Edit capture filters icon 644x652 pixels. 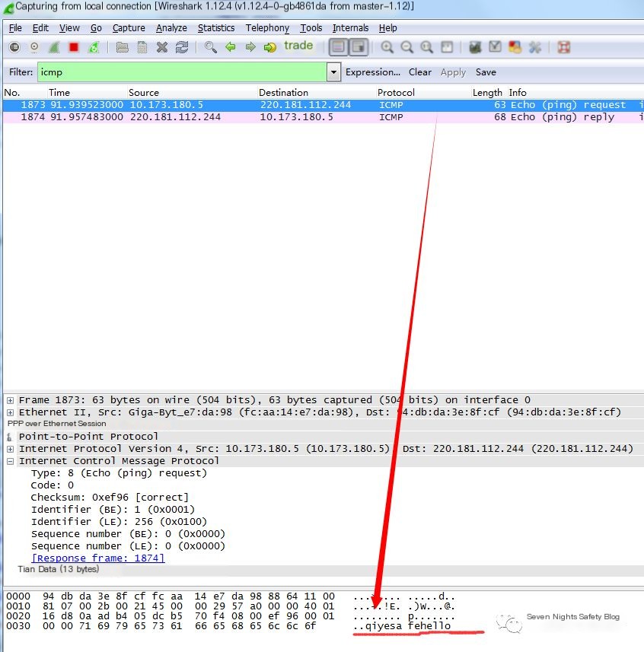(475, 47)
